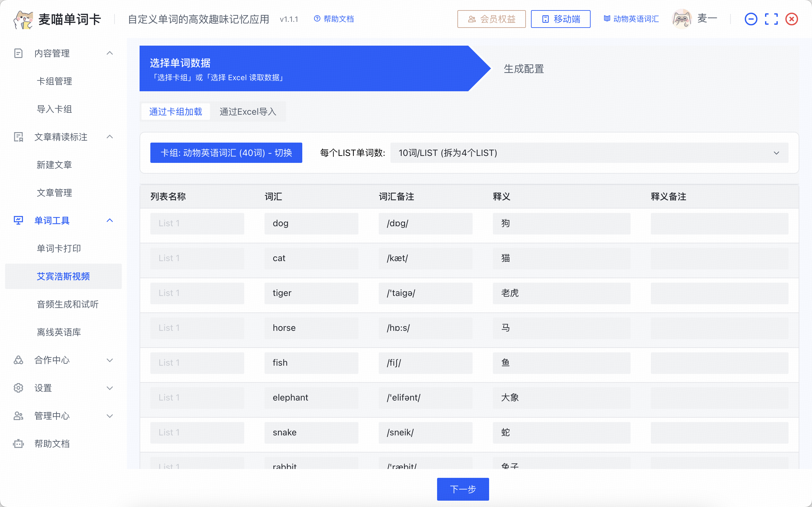The height and width of the screenshot is (507, 812).
Task: Open 单词卡打印 from the sidebar
Action: [x=59, y=248]
